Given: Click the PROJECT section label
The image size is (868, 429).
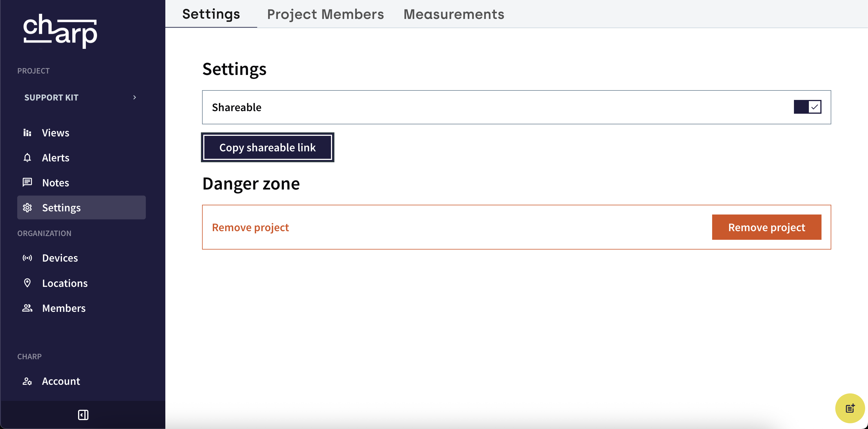Looking at the screenshot, I should click(x=33, y=71).
